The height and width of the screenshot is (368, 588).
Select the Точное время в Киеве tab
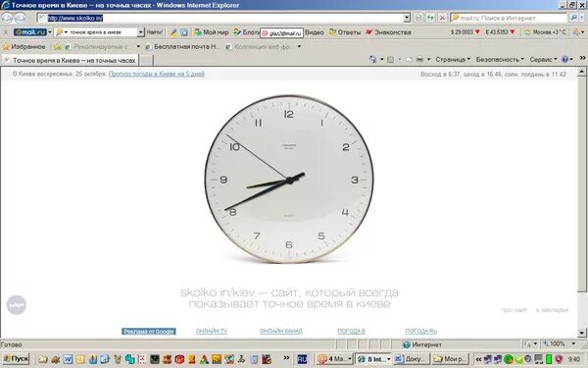click(71, 60)
